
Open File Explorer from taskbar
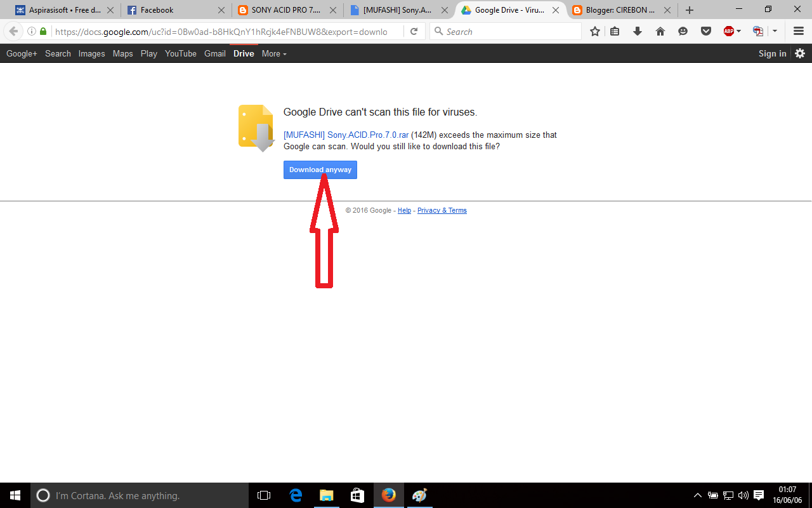[x=326, y=495]
